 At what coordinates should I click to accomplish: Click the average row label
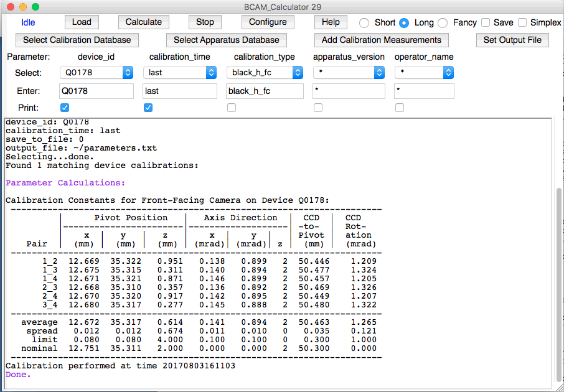coord(39,322)
